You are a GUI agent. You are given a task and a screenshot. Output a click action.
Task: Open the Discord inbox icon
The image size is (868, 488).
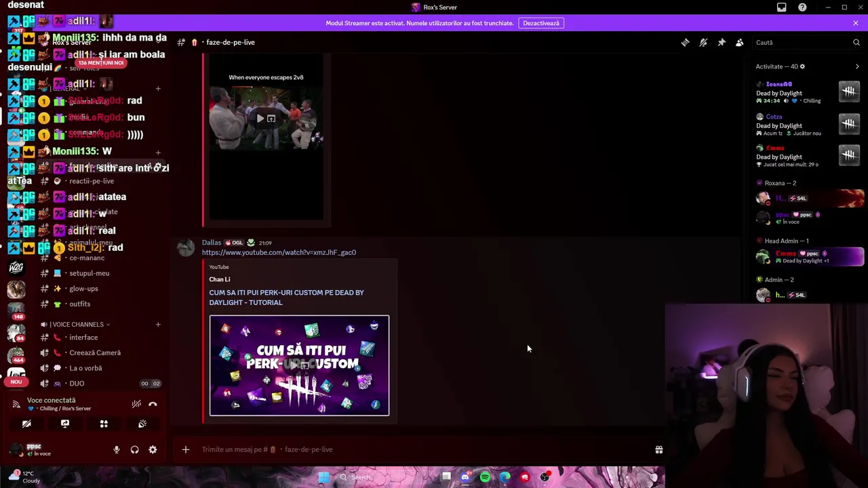coord(781,7)
